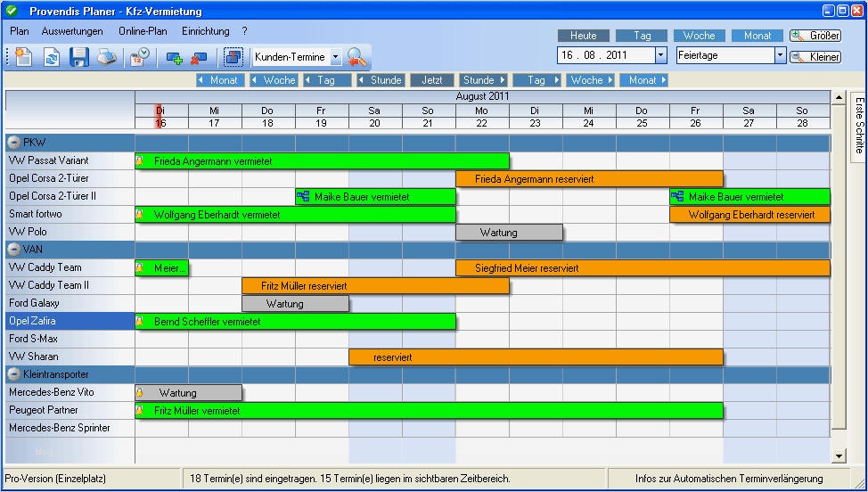Open appointment search with the magnifier icon
The image size is (868, 492).
(356, 57)
